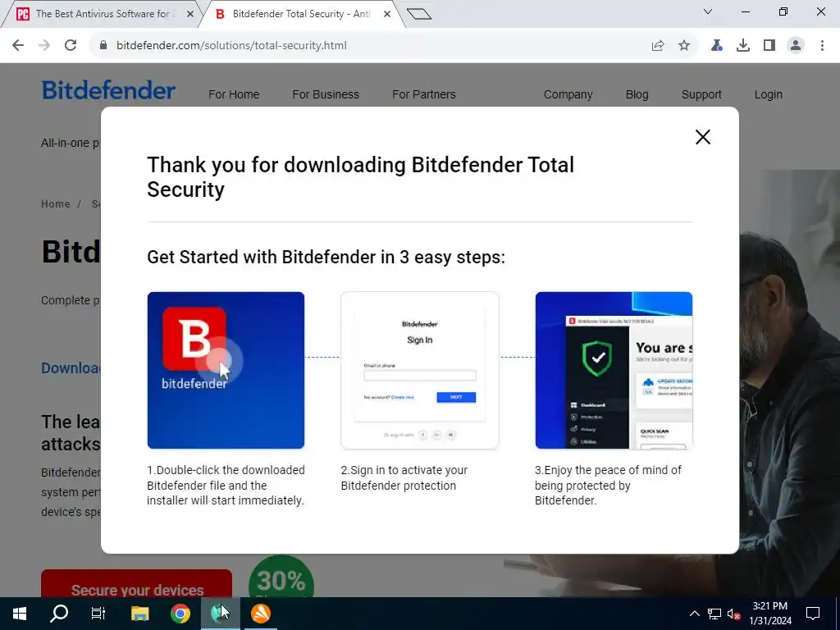Open Support link
Image resolution: width=840 pixels, height=630 pixels.
(701, 94)
